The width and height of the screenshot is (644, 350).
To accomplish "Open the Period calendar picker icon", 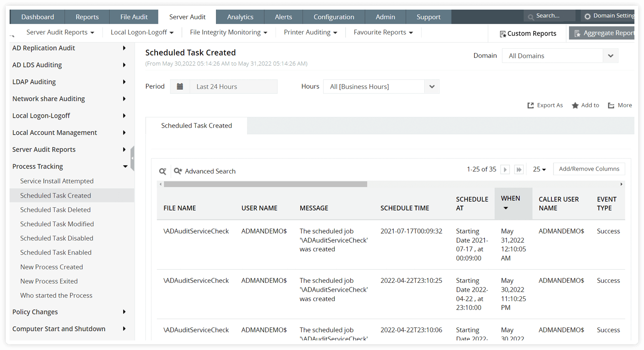I will 180,86.
